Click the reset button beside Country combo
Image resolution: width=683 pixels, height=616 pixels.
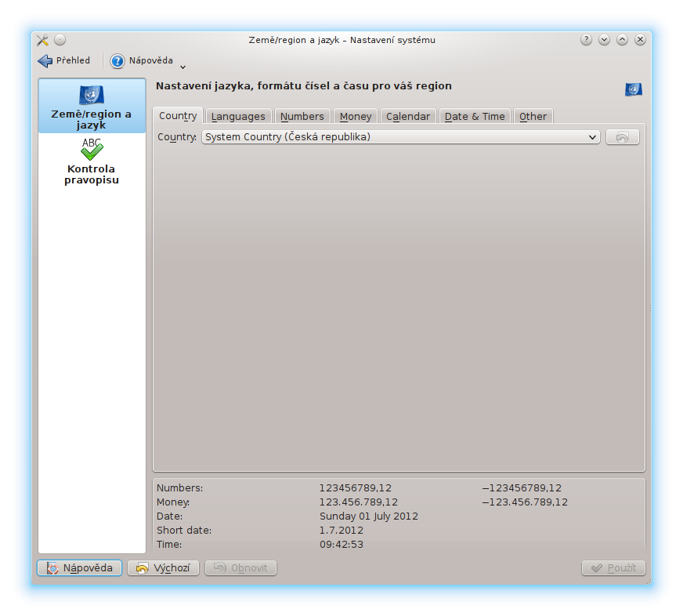(x=623, y=137)
